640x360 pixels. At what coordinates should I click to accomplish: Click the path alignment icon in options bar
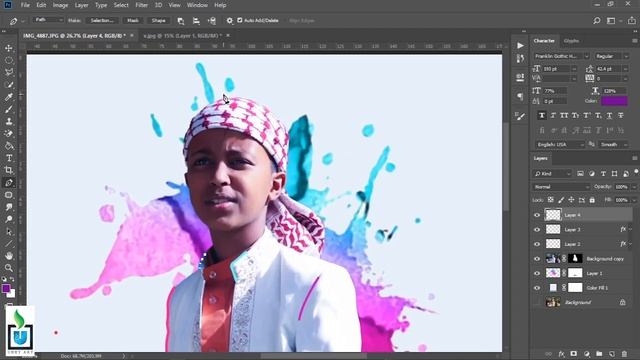coord(196,20)
